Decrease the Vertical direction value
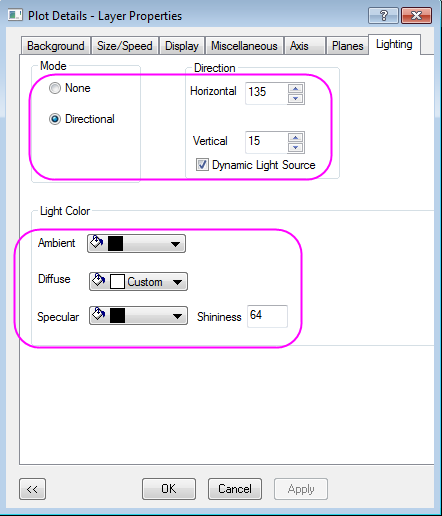442x516 pixels. coord(295,147)
